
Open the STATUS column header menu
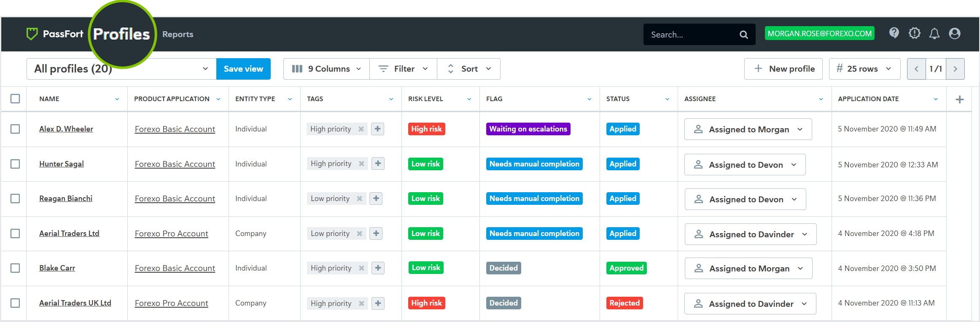coord(667,99)
